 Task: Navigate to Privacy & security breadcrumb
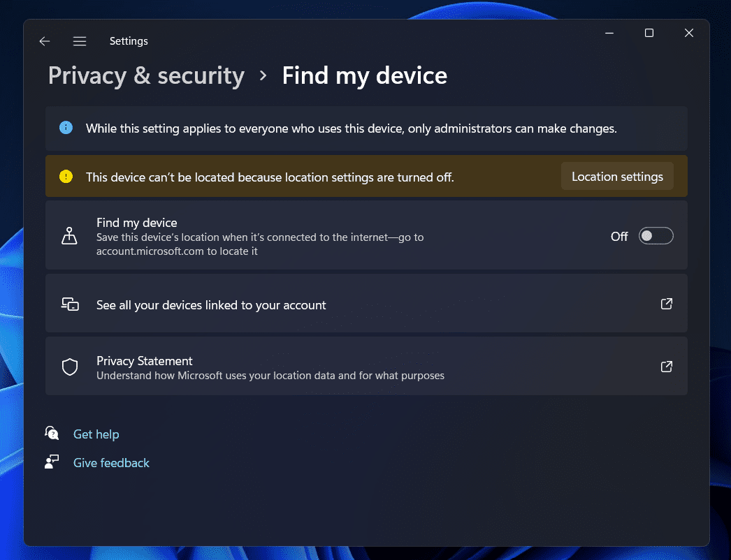(x=146, y=75)
